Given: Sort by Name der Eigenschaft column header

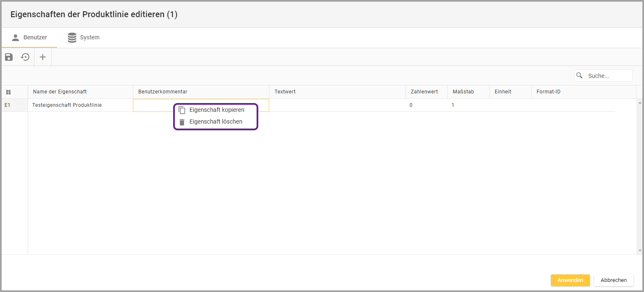Looking at the screenshot, I should (x=60, y=92).
